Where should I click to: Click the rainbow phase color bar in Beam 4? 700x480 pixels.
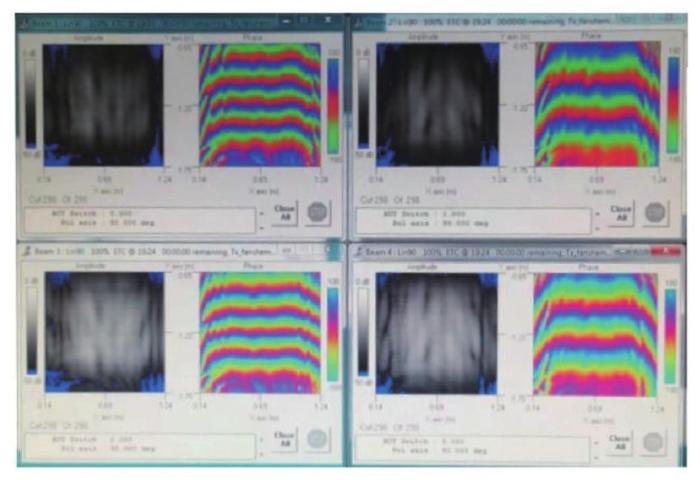point(671,336)
